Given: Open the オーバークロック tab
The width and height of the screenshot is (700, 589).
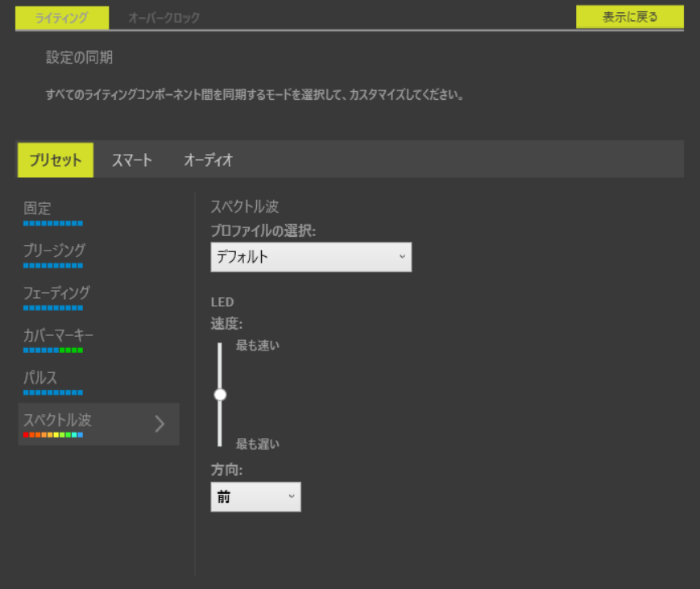Looking at the screenshot, I should tap(164, 18).
